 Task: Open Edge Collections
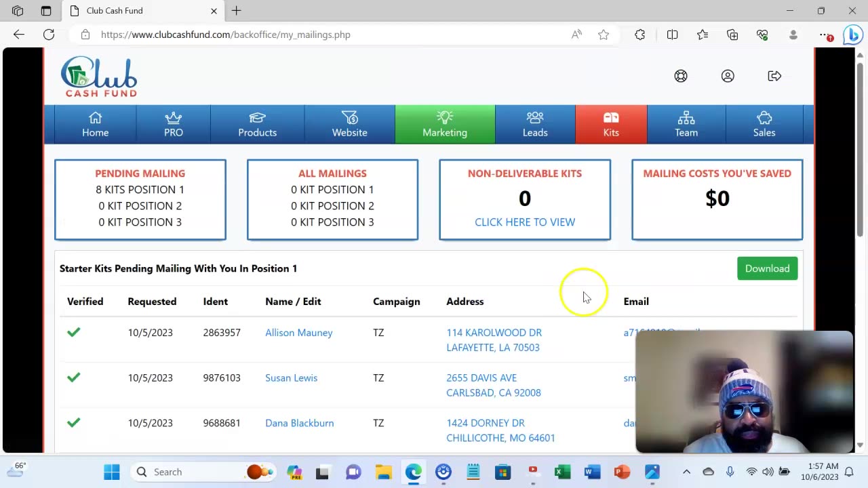coord(732,35)
